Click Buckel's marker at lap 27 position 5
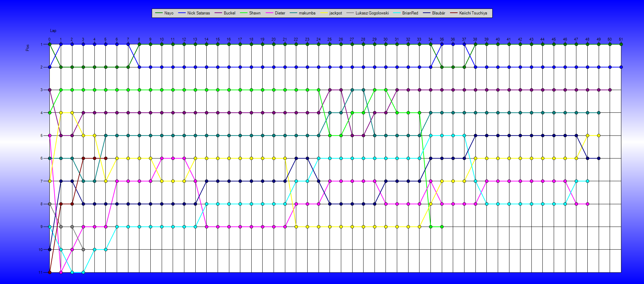The image size is (644, 284). 352,135
